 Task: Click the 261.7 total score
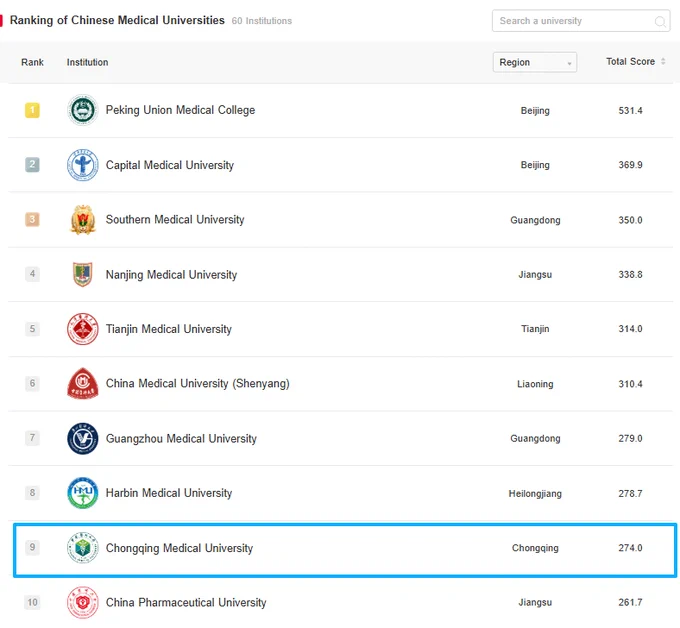click(630, 603)
